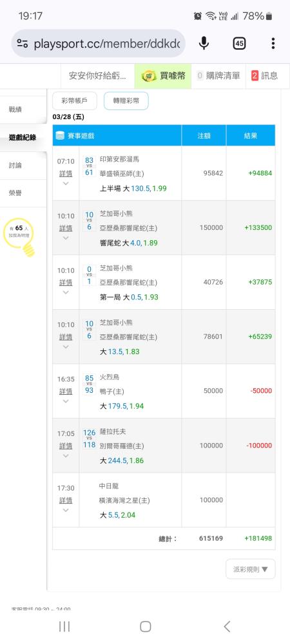Viewport: 290px width, 644px height.
Task: Open the 訊息 messages with 2 badge
Action: [x=264, y=75]
